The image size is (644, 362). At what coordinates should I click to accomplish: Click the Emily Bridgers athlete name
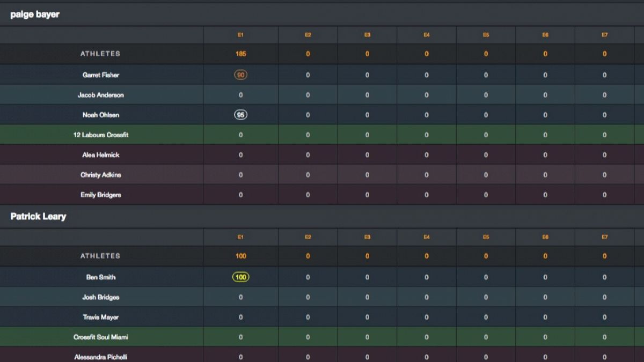click(x=101, y=195)
